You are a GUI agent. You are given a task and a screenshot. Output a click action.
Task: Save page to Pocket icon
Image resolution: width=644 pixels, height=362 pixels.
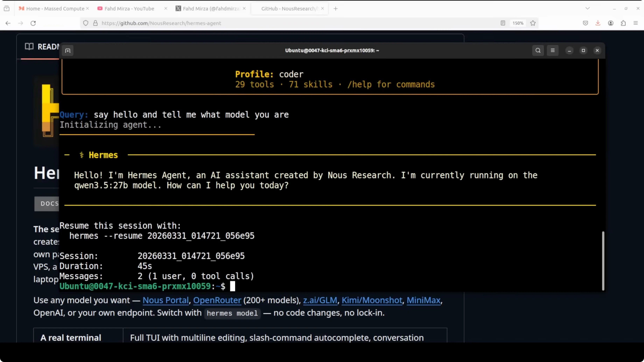pos(585,23)
